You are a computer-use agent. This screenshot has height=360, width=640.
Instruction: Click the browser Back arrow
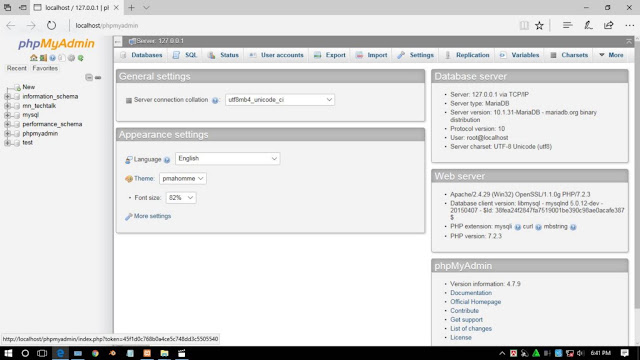tap(11, 25)
